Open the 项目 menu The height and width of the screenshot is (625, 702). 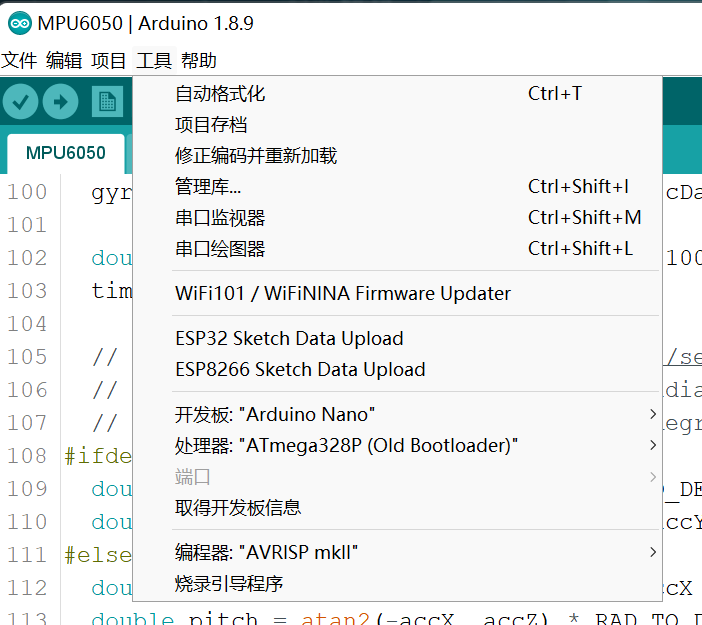pyautogui.click(x=109, y=60)
